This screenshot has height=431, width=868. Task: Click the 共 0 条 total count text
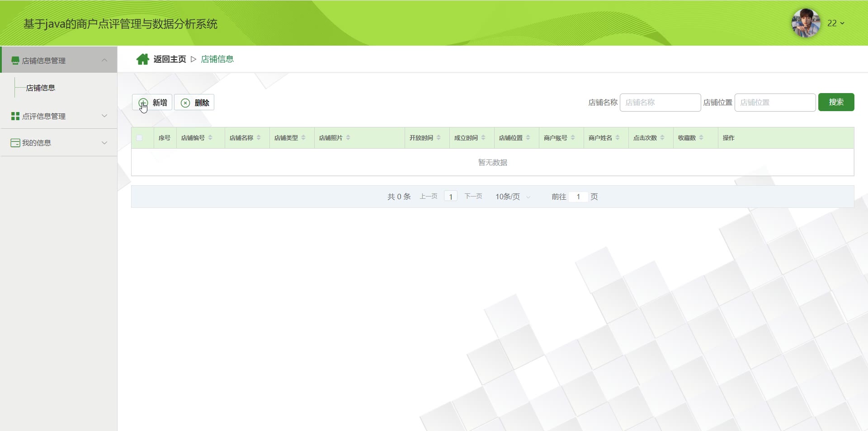coord(399,197)
